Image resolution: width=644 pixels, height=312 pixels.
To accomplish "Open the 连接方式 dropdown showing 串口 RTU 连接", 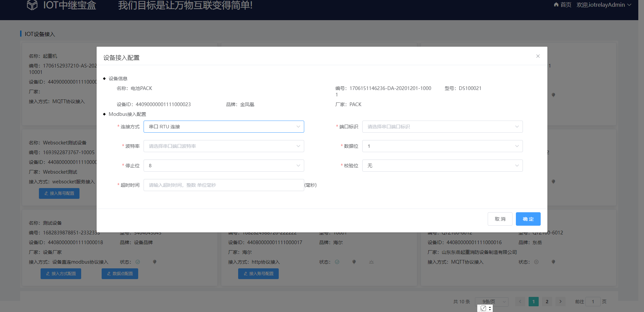I will tap(224, 127).
